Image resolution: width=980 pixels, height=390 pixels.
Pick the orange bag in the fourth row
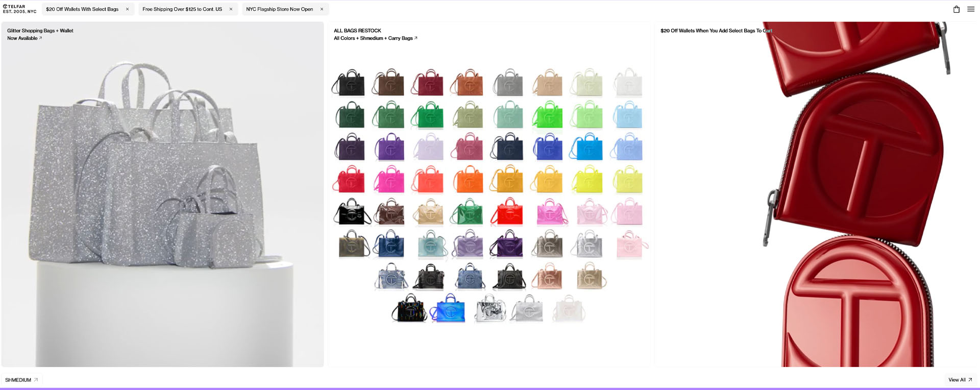pos(468,180)
